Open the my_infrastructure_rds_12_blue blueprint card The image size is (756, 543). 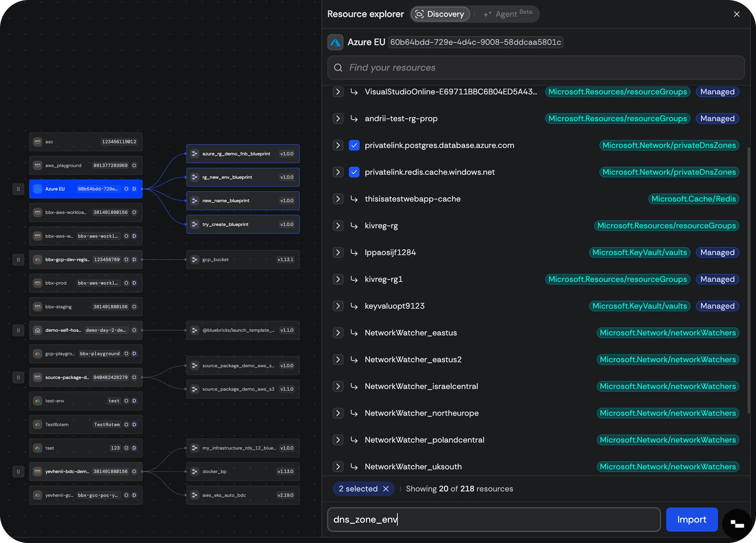(x=243, y=448)
